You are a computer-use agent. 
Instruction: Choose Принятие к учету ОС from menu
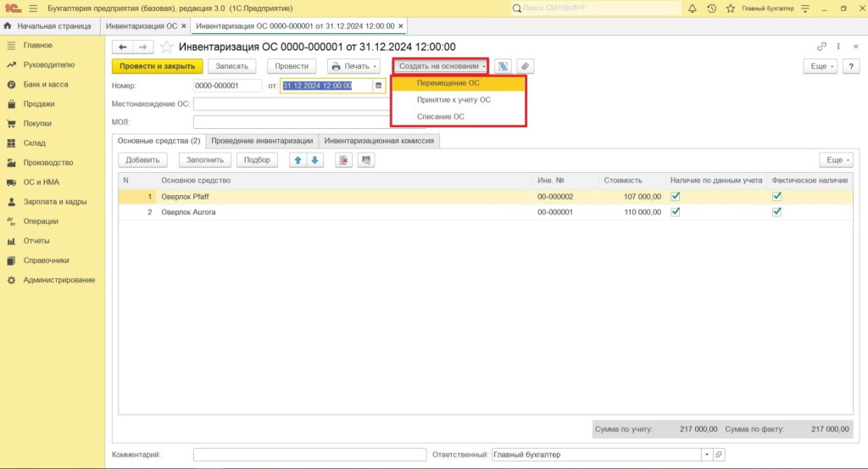pos(459,100)
